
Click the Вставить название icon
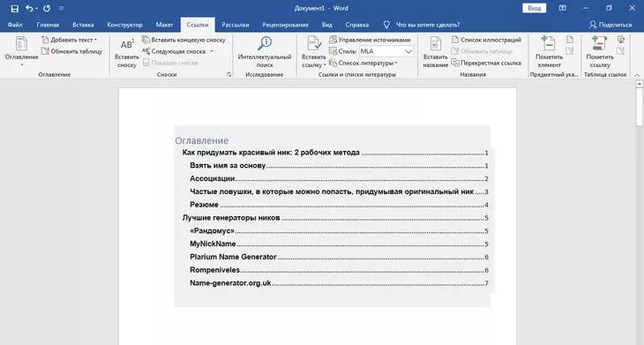[x=435, y=44]
